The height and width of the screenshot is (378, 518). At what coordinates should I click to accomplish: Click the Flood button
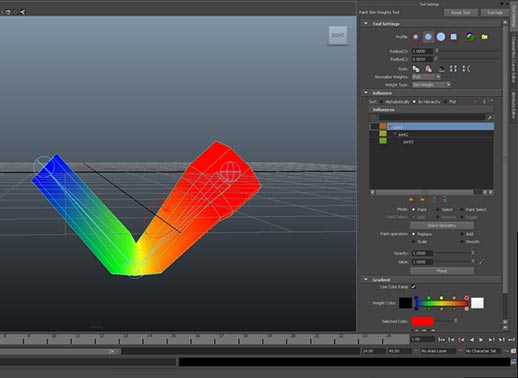(442, 271)
